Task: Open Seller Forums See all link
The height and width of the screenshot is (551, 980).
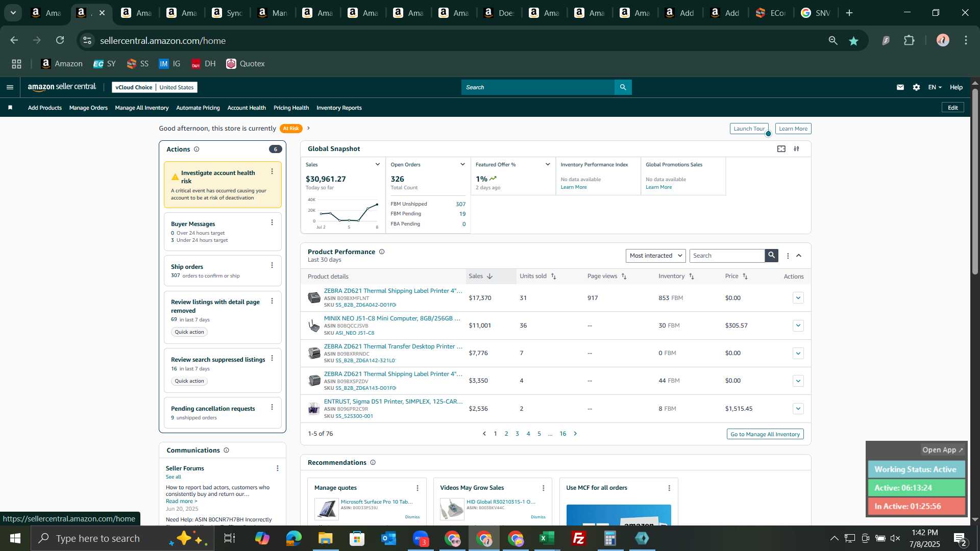Action: tap(174, 477)
